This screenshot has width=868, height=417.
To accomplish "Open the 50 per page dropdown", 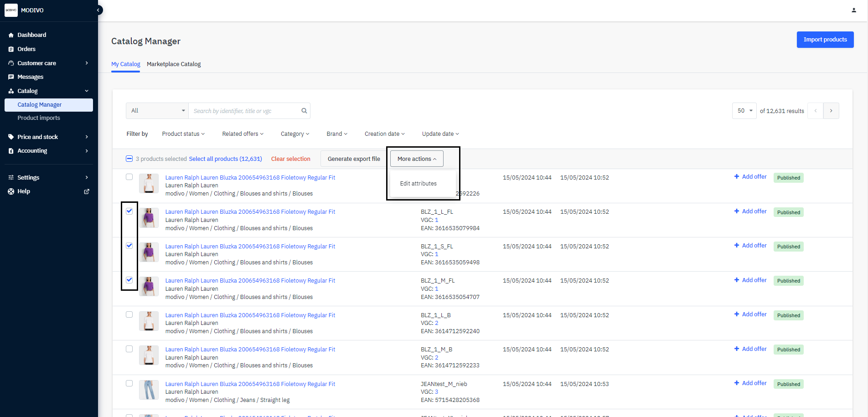I will coord(744,111).
